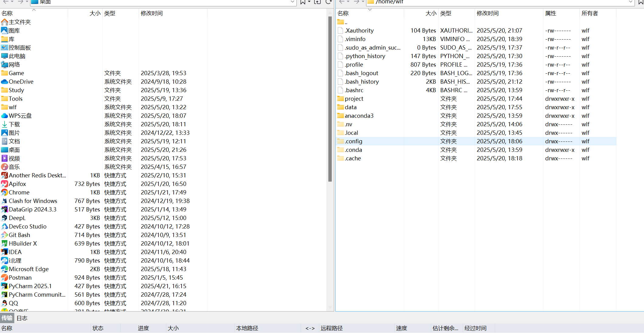This screenshot has width=644, height=335.
Task: Open the local path dropdown
Action: 292,2
